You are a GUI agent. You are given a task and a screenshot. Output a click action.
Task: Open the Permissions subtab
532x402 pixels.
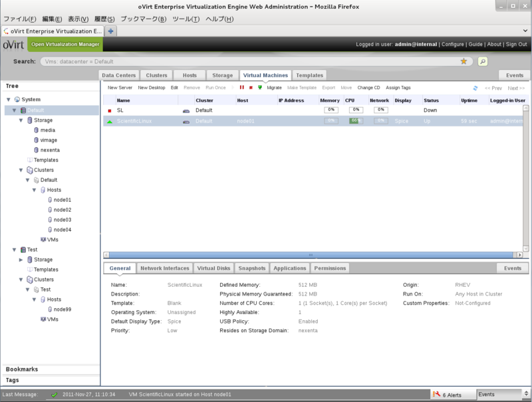tap(330, 268)
